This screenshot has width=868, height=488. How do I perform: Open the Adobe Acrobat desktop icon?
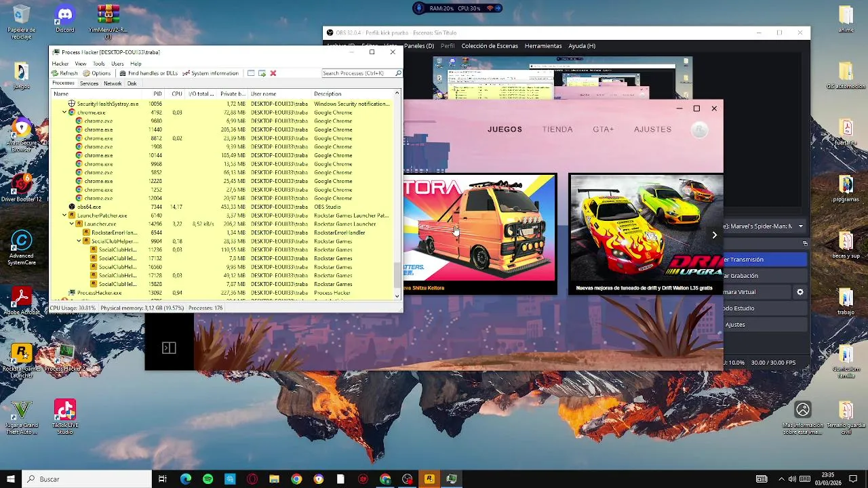[x=21, y=301]
